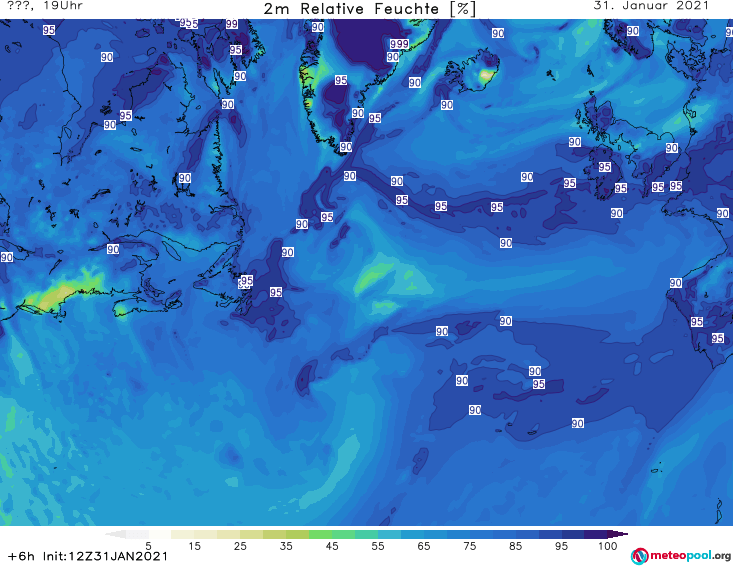Click legend value 5
Viewport: 733px width, 566px height.
click(x=148, y=546)
